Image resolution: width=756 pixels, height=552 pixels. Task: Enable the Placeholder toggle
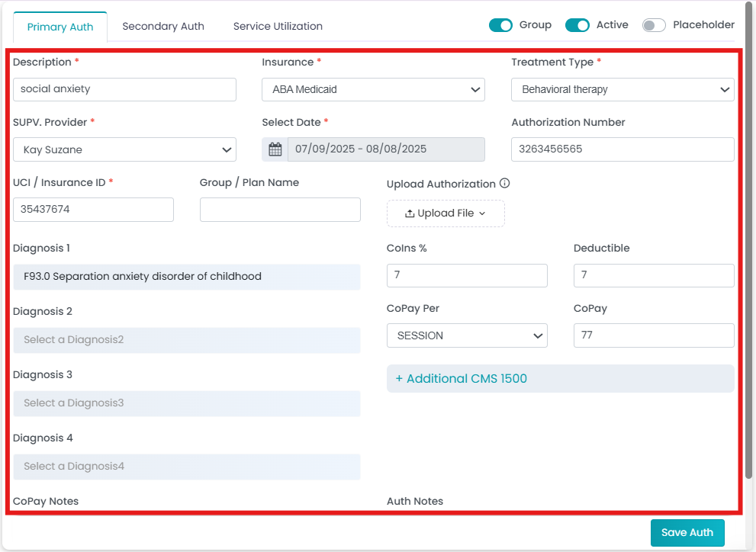654,25
